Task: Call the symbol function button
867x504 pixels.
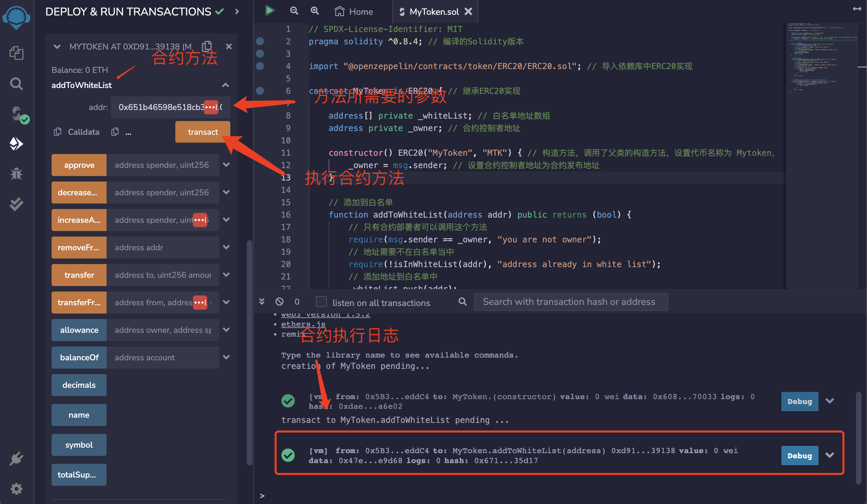Action: (x=79, y=445)
